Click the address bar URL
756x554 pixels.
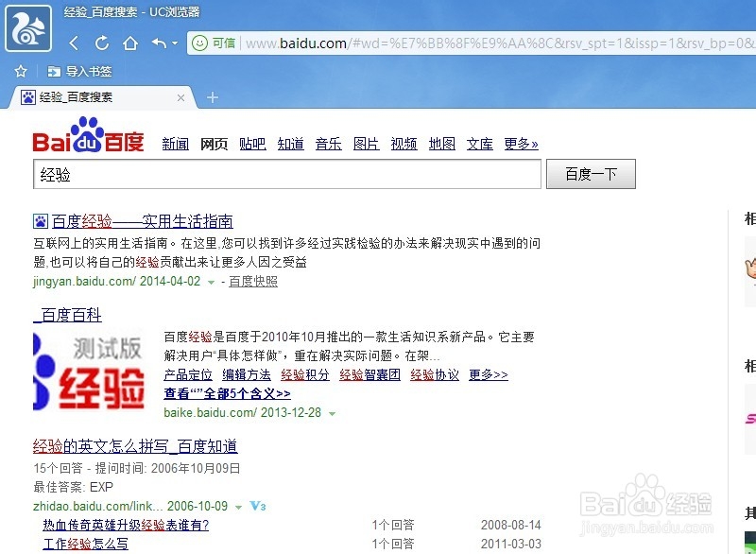[x=500, y=43]
